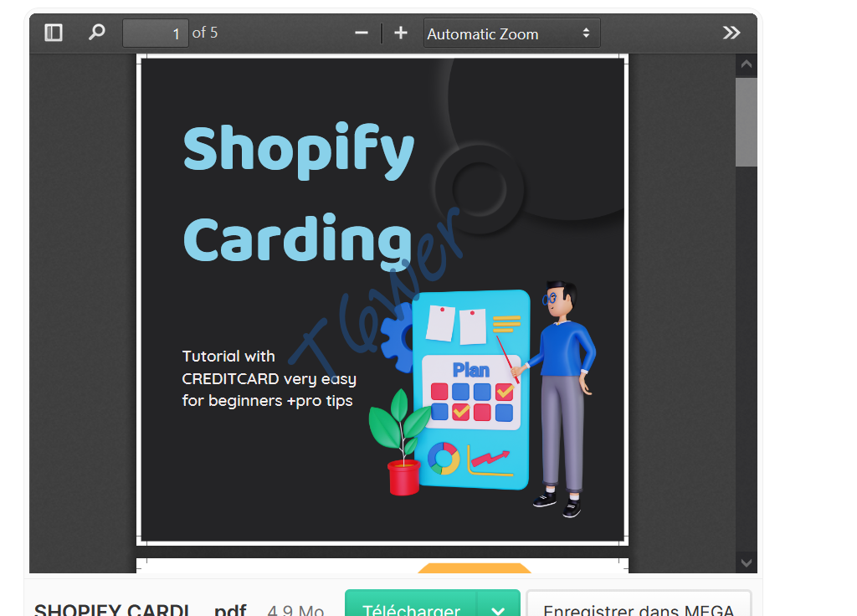Click the scrollbar up arrow
This screenshot has width=857, height=616.
point(746,64)
